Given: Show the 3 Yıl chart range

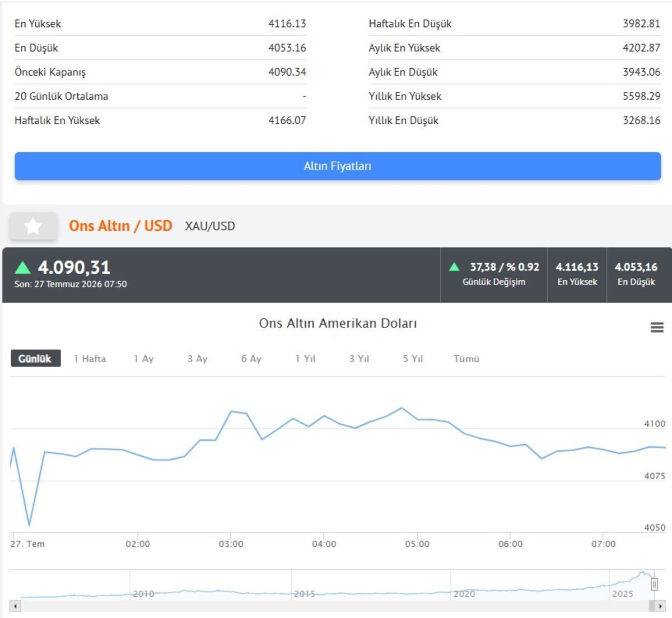Looking at the screenshot, I should 359,359.
